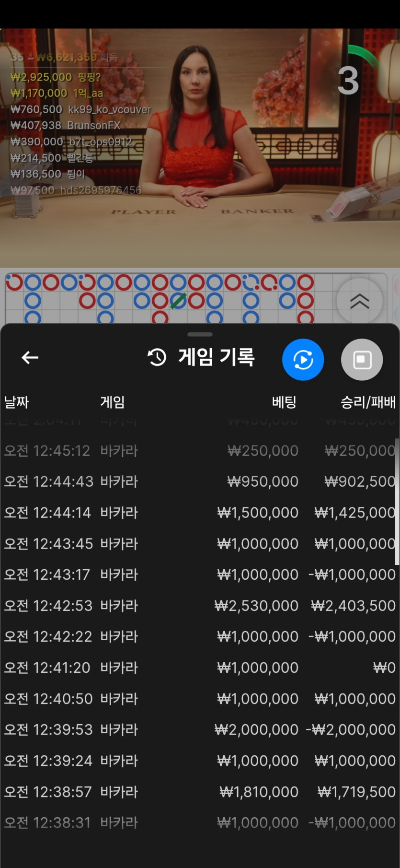Click the countdown timer showing 3
The image size is (400, 868).
(x=348, y=81)
